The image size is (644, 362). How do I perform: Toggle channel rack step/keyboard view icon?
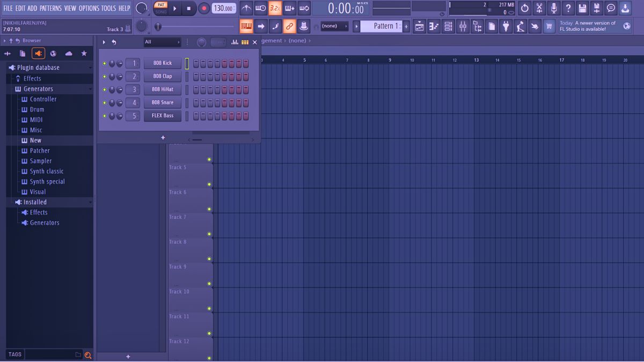click(x=245, y=42)
